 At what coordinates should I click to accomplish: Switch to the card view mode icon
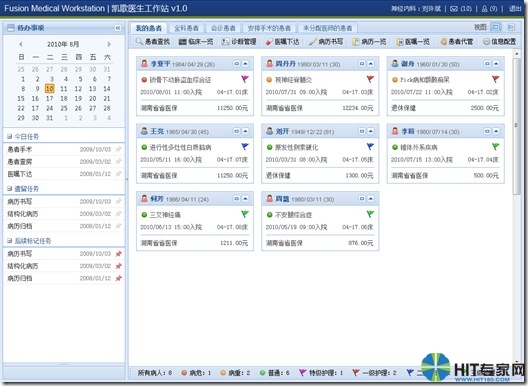[x=495, y=27]
